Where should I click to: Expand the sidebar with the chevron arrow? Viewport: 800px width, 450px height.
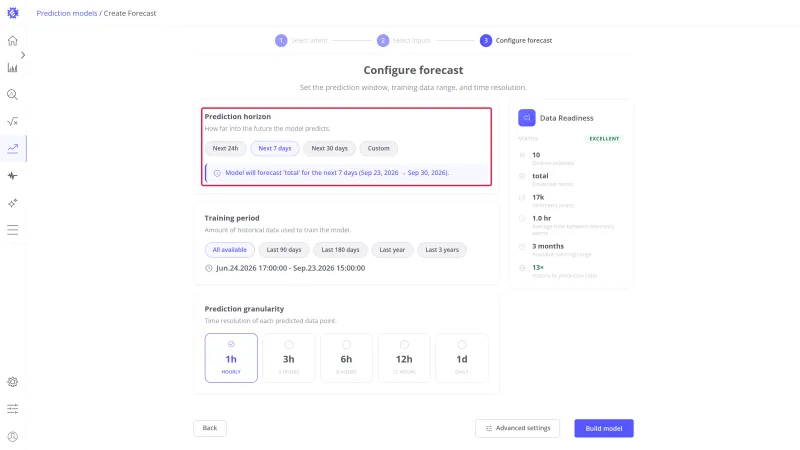(23, 55)
